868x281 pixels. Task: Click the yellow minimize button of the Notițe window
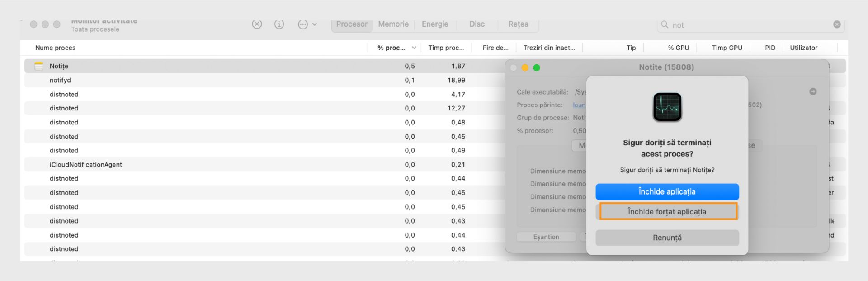[x=525, y=67]
